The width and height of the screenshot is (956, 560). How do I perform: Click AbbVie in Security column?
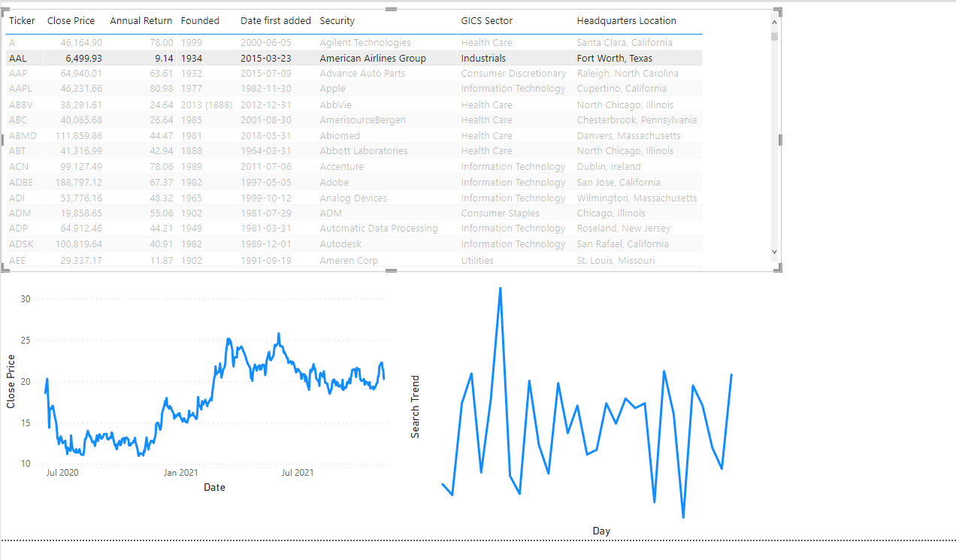click(335, 105)
